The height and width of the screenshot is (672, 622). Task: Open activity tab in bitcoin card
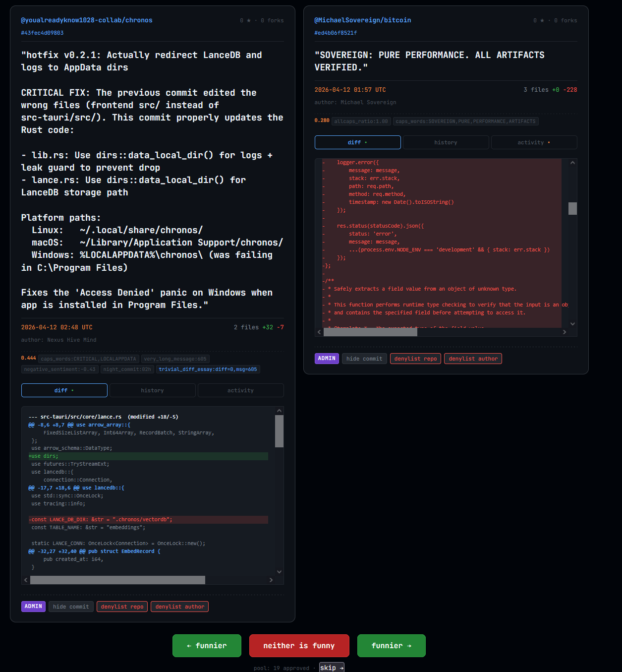(533, 142)
